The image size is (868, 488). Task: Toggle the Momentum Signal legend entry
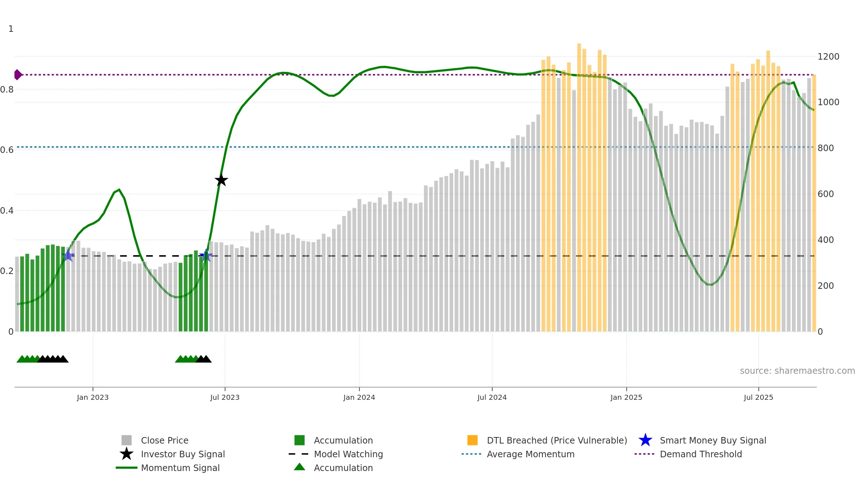click(x=168, y=468)
